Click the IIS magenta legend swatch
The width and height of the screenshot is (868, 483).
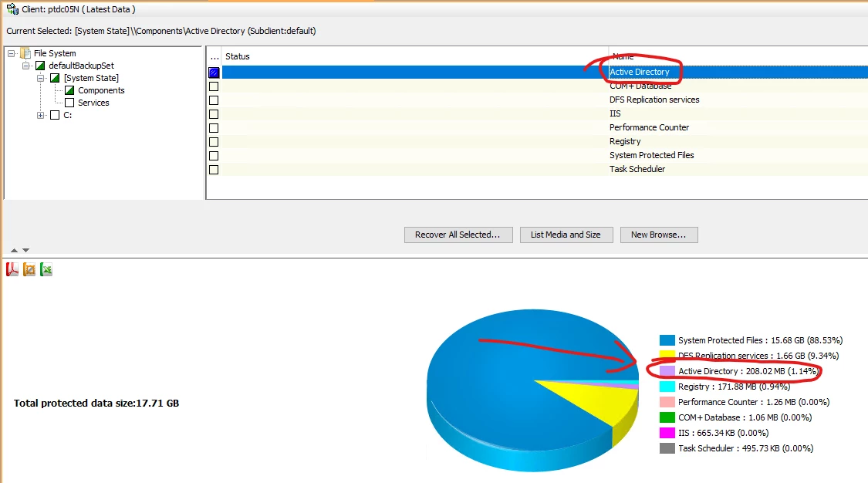667,433
